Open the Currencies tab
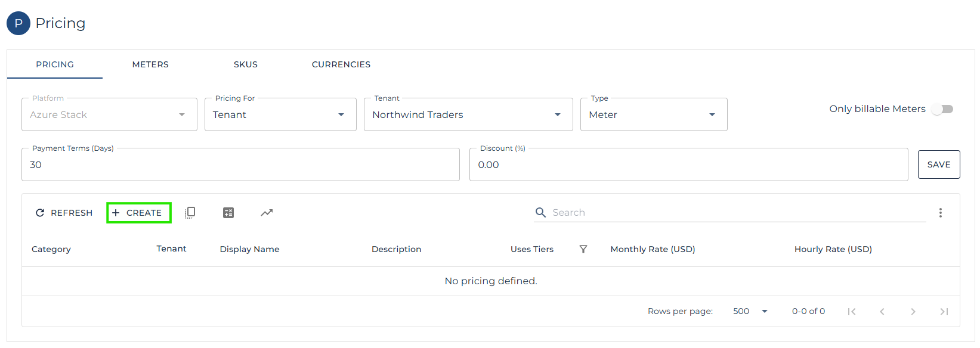 (341, 64)
